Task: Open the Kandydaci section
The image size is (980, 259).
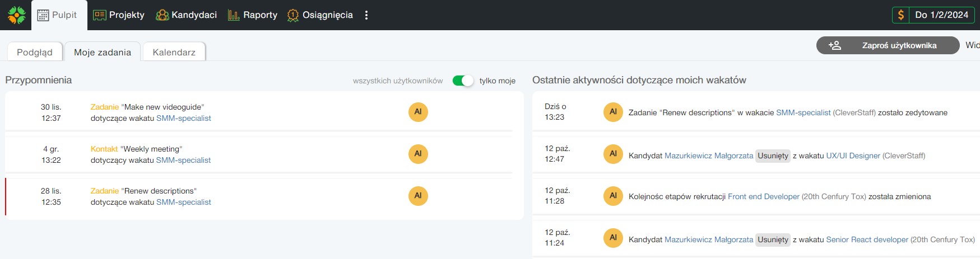Action: [x=187, y=15]
